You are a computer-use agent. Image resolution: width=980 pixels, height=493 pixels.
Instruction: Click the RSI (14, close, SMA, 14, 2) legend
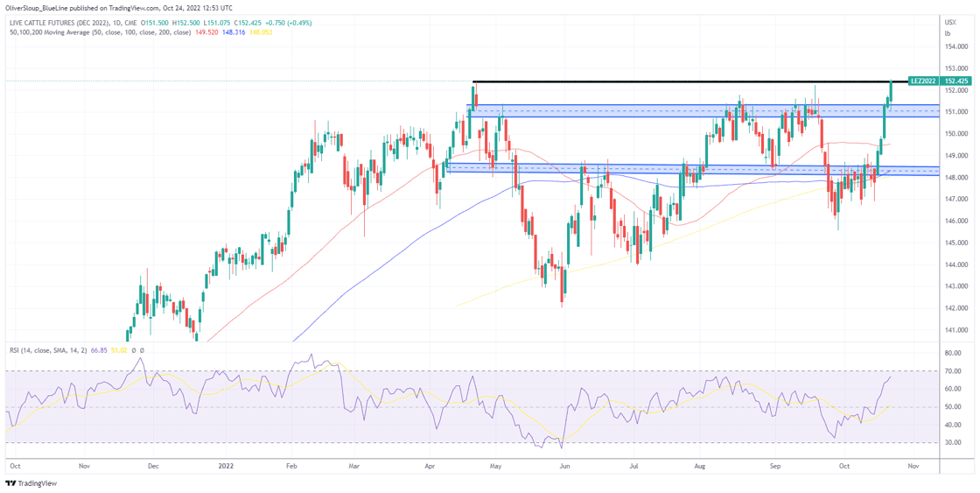point(49,350)
